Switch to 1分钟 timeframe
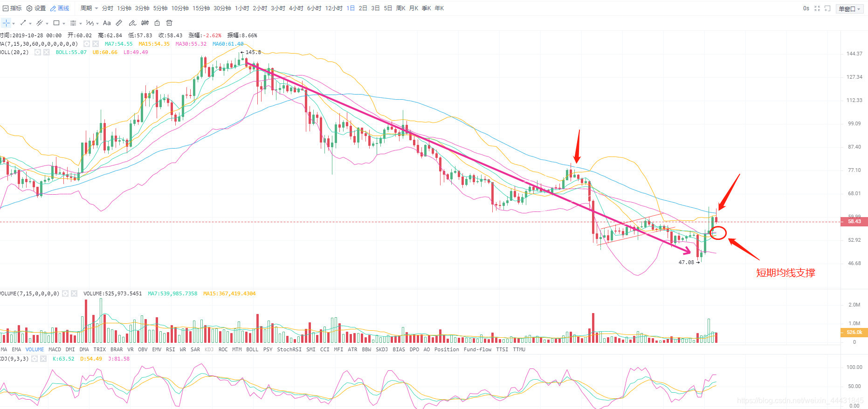The image size is (868, 409). click(124, 8)
